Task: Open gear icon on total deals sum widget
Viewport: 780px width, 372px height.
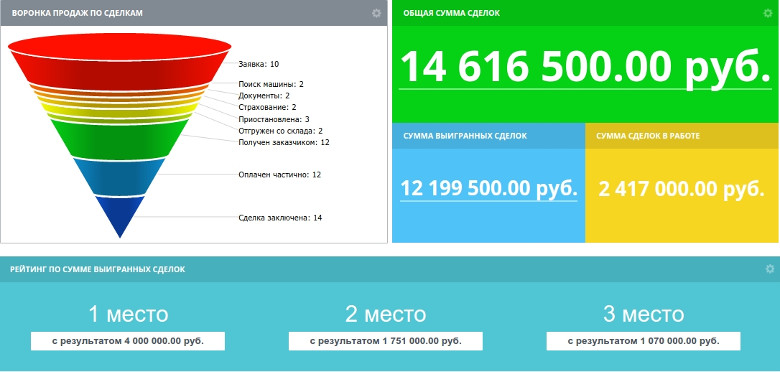Action: point(769,13)
